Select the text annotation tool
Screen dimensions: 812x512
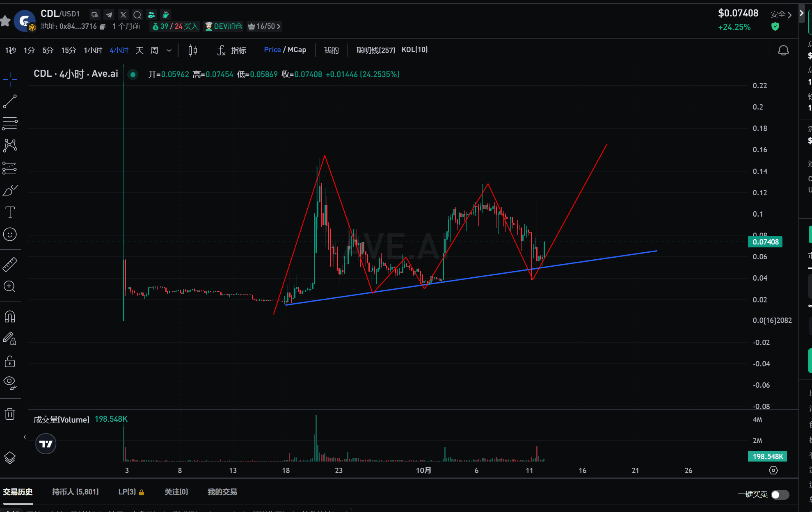(x=10, y=212)
